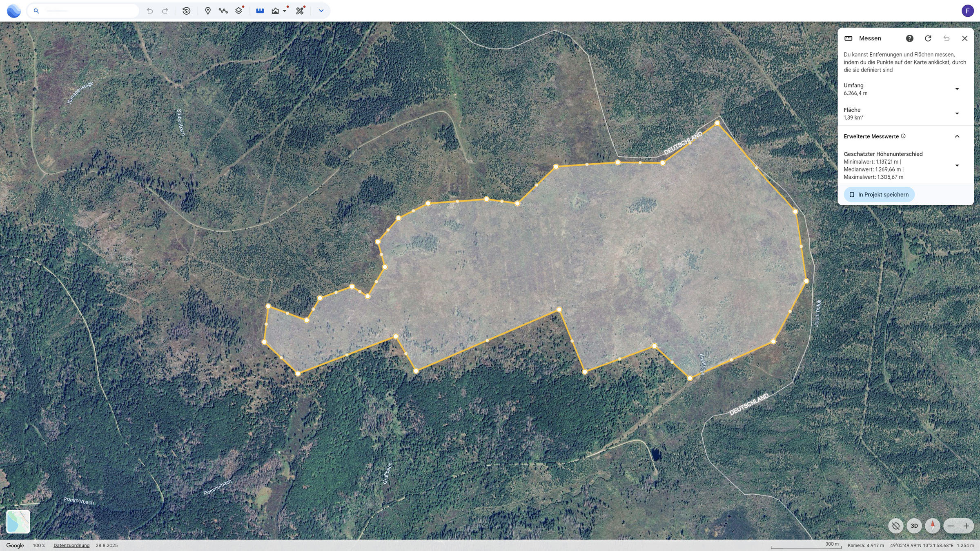Restart measurement with the refresh icon
Image resolution: width=980 pixels, height=551 pixels.
pos(928,38)
